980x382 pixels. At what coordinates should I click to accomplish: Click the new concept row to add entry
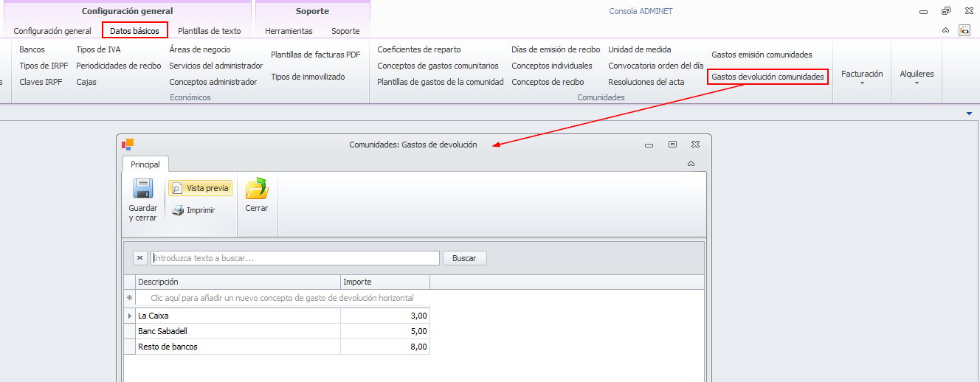pyautogui.click(x=282, y=298)
